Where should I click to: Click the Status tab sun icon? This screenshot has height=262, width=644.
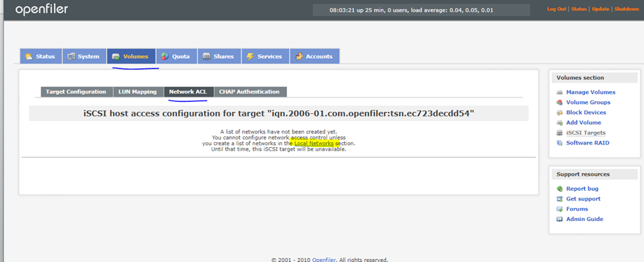click(29, 57)
